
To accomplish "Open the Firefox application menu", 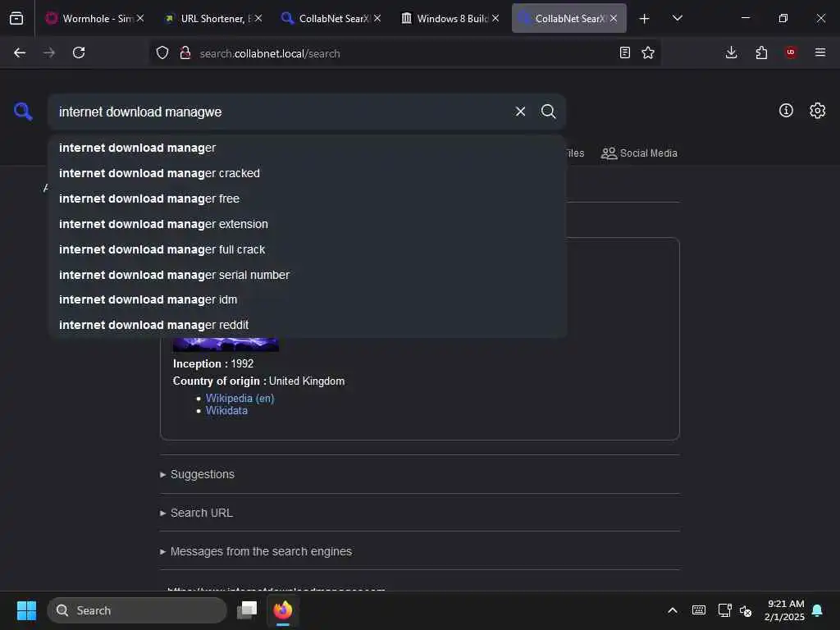I will pyautogui.click(x=820, y=52).
